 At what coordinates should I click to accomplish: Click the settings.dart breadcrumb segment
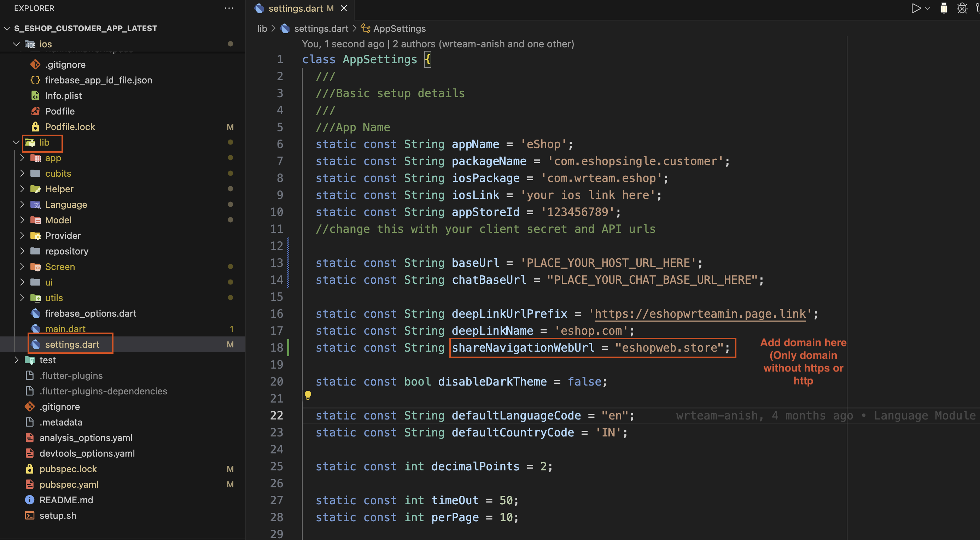pos(321,29)
